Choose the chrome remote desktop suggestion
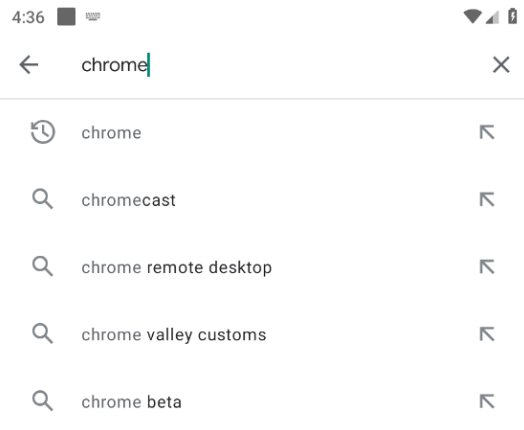The image size is (524, 430). point(262,267)
